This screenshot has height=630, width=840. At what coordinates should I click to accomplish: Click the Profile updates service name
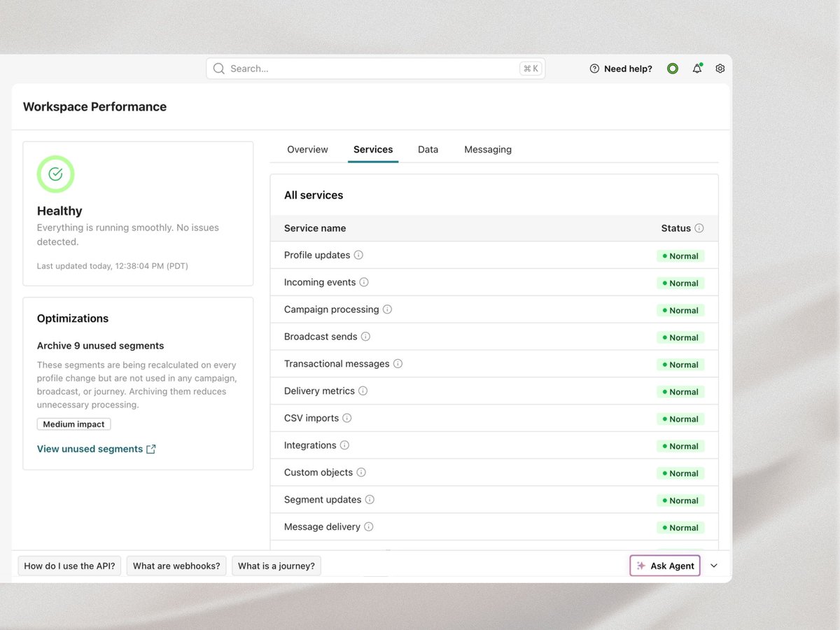317,255
